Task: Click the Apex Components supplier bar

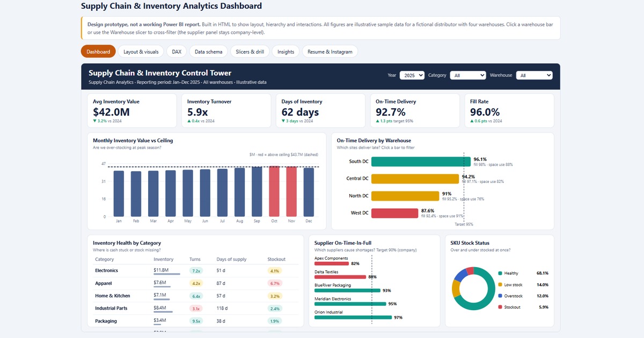Action: pyautogui.click(x=331, y=263)
